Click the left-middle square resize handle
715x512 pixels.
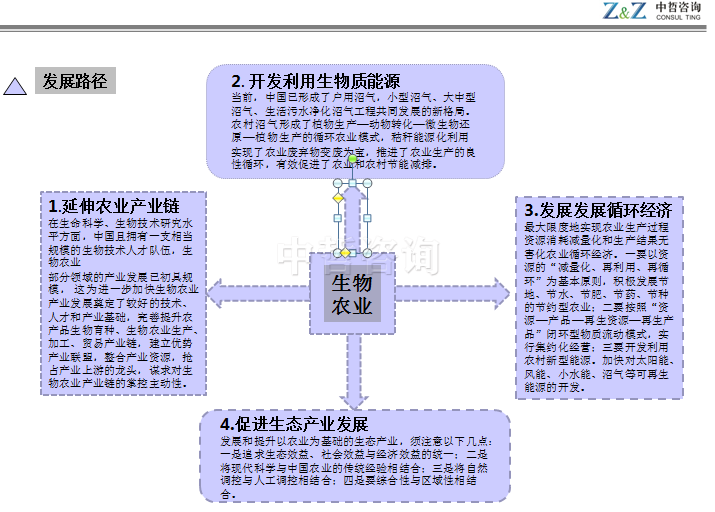click(337, 218)
